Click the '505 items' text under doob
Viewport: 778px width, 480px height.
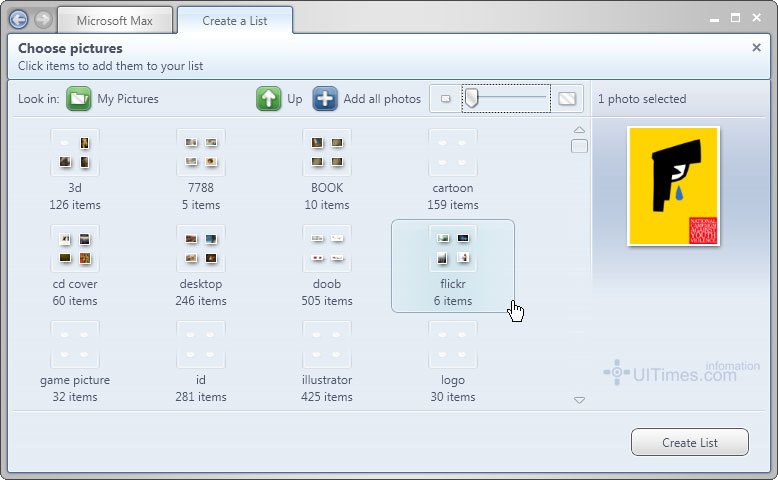click(327, 301)
